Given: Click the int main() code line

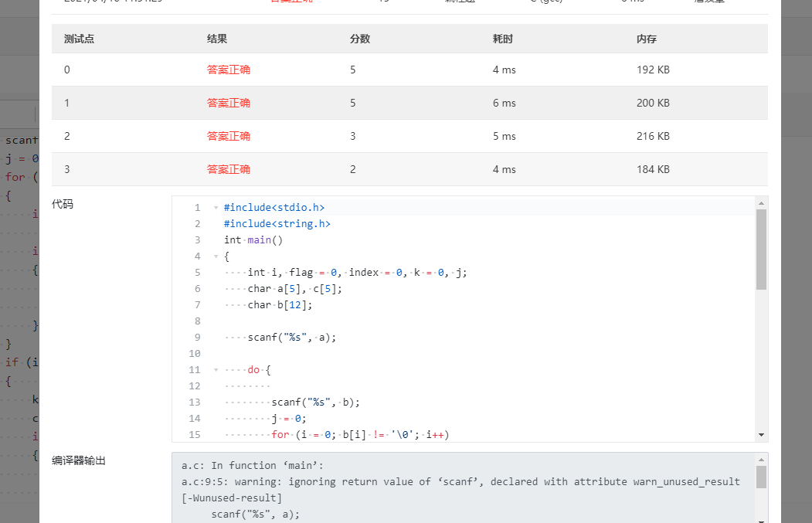Looking at the screenshot, I should tap(253, 239).
